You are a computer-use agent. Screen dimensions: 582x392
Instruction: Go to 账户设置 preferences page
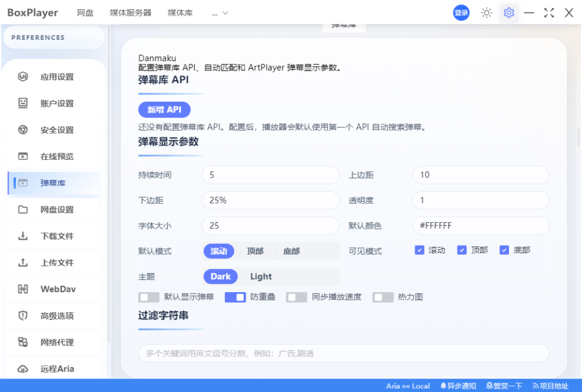(x=53, y=103)
